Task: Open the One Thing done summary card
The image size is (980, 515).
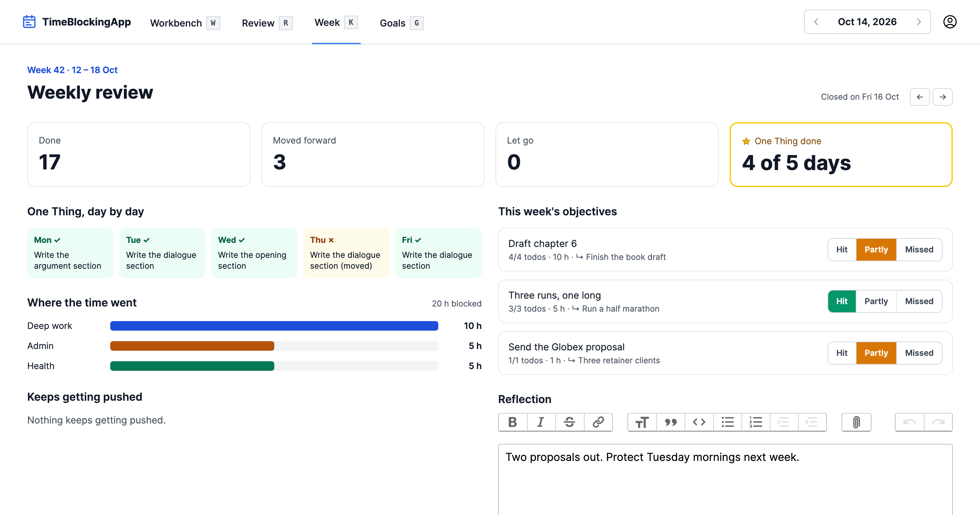Action: pos(841,154)
